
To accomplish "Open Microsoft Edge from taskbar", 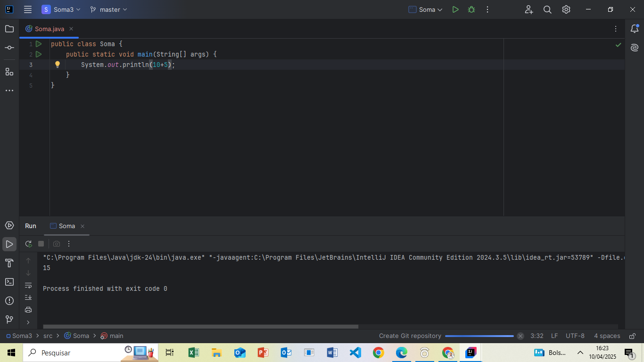I will 402,353.
